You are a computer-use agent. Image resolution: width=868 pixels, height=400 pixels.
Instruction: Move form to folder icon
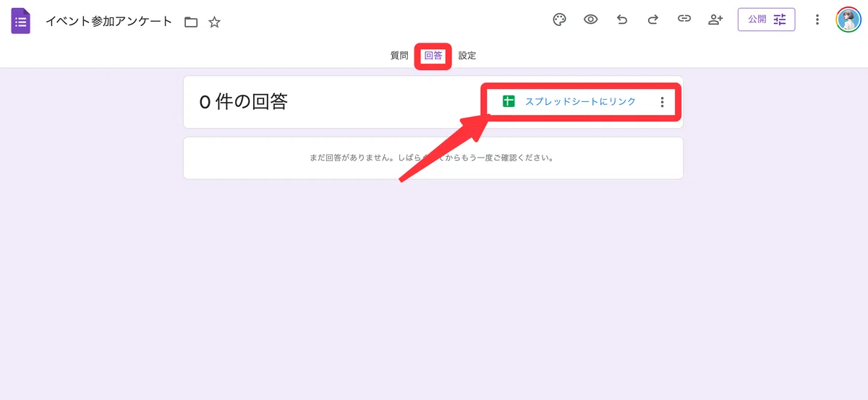click(x=191, y=22)
